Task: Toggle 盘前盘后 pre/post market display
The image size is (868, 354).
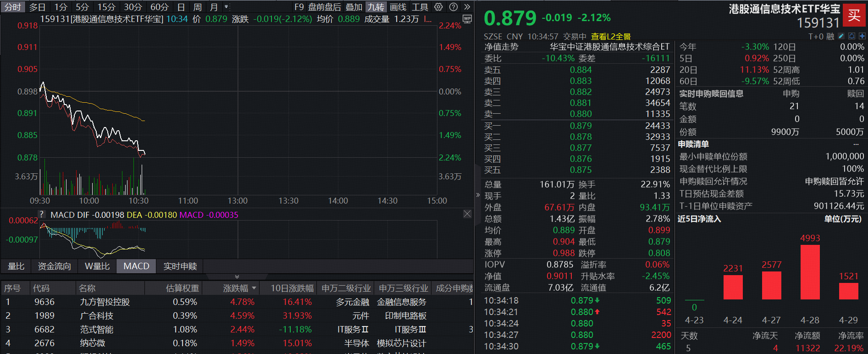Action: [x=325, y=7]
